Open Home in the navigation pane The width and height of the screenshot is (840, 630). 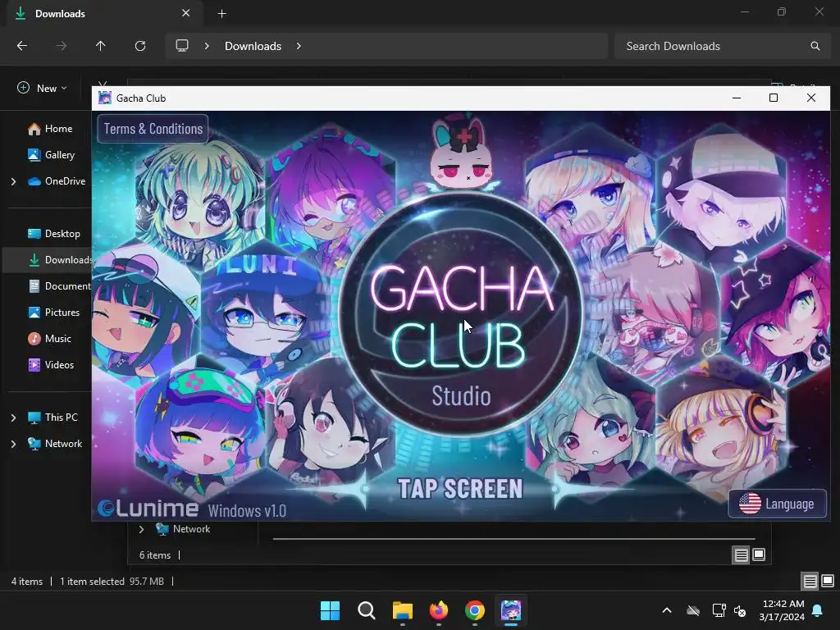tap(50, 129)
